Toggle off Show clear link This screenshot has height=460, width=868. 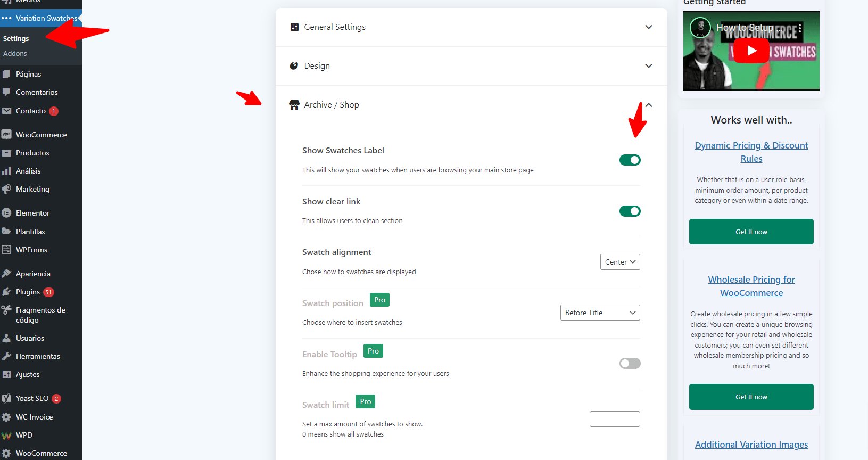coord(630,211)
